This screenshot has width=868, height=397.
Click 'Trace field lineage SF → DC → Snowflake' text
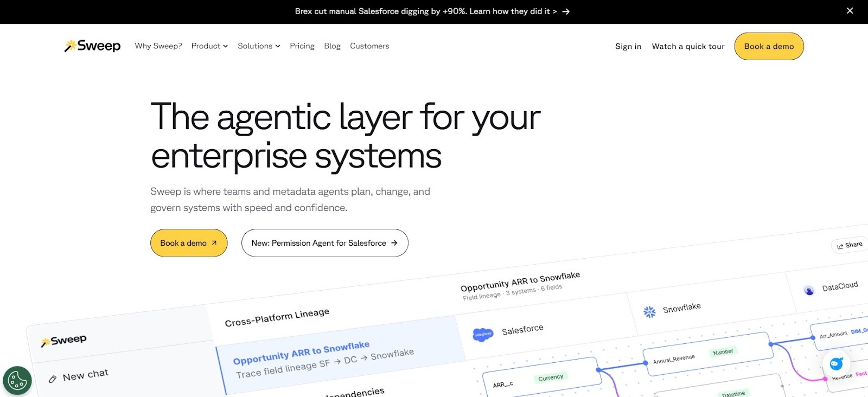pyautogui.click(x=324, y=363)
